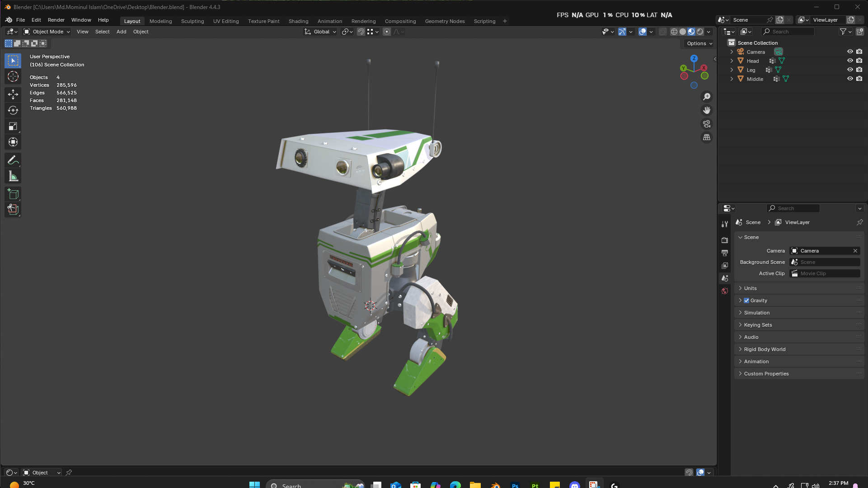Click the Background Scene field
This screenshot has width=868, height=488.
pos(825,262)
